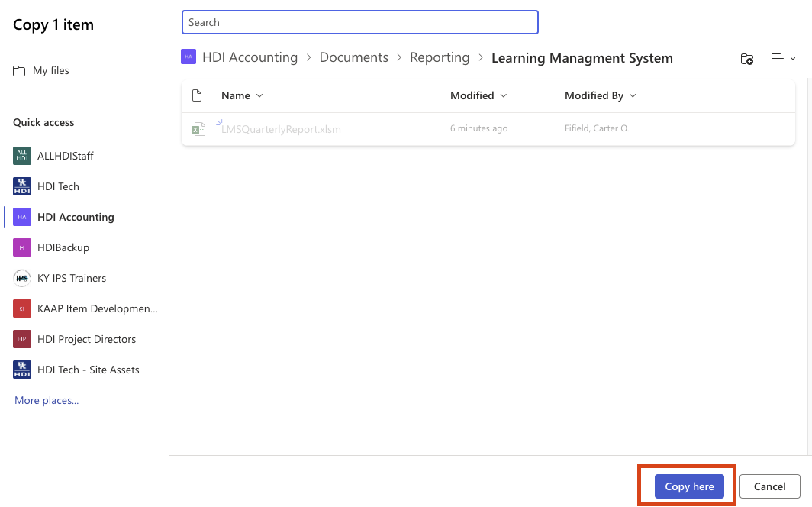Screen dimensions: 812x507
Task: Open More places link
Action: coord(47,400)
